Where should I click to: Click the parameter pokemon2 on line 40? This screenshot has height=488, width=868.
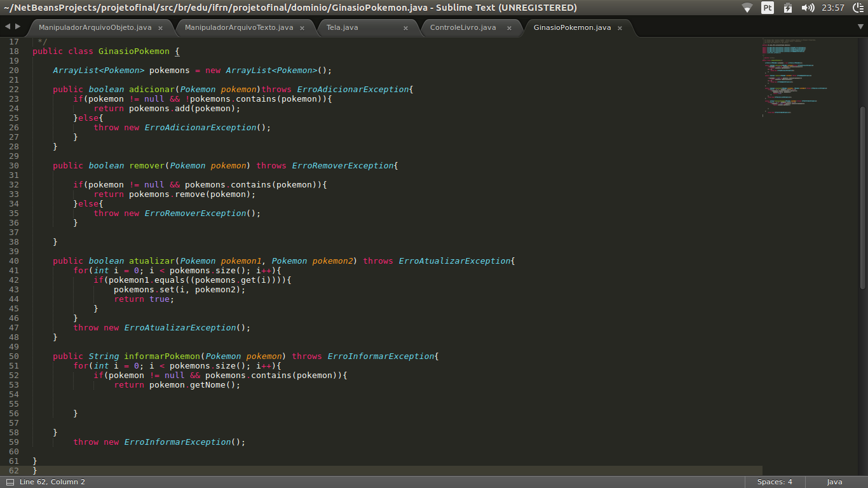pos(333,261)
